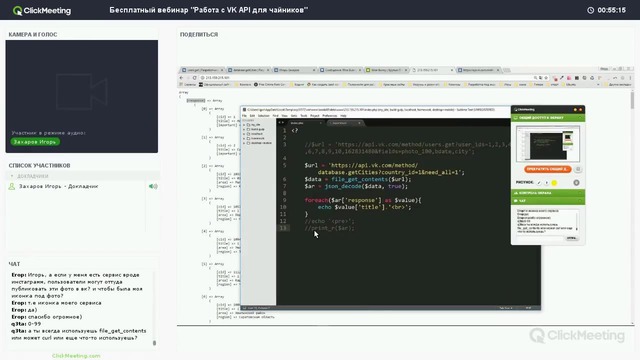Click the new tab button in browser
This screenshot has height=360, width=640.
coord(507,70)
